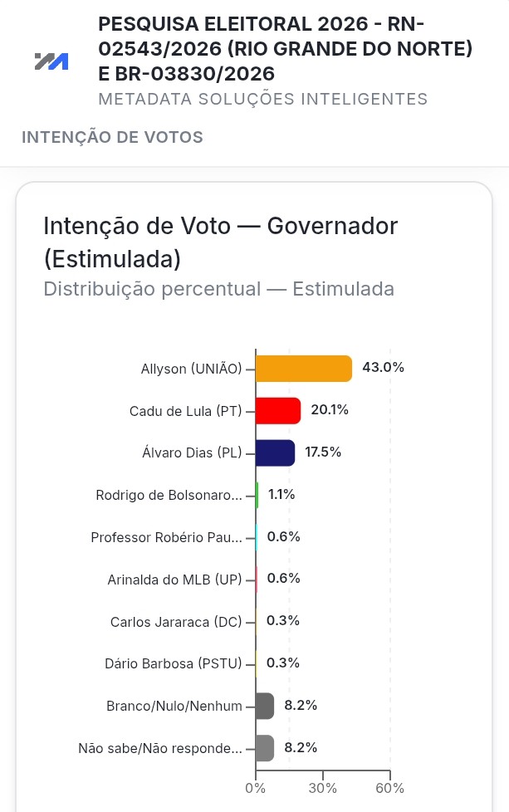
Task: Open the Intenção de Votos tab
Action: click(x=112, y=137)
